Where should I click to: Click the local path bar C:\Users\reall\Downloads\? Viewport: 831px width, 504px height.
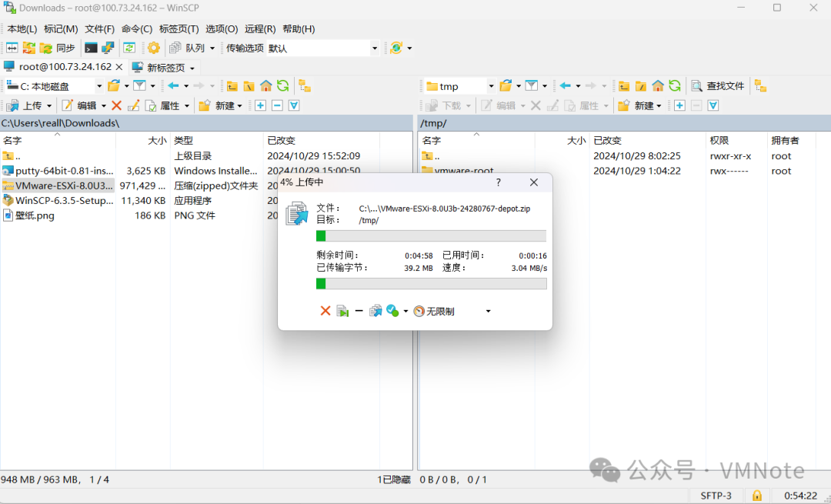click(206, 123)
